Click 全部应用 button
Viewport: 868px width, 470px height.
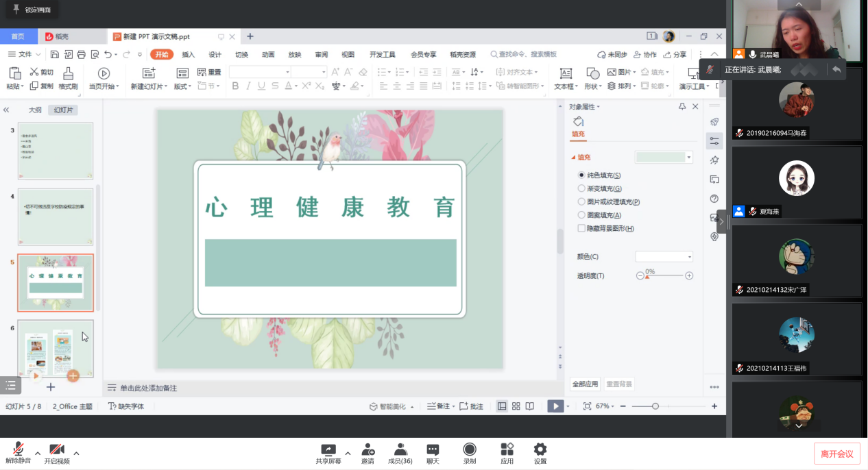coord(586,384)
